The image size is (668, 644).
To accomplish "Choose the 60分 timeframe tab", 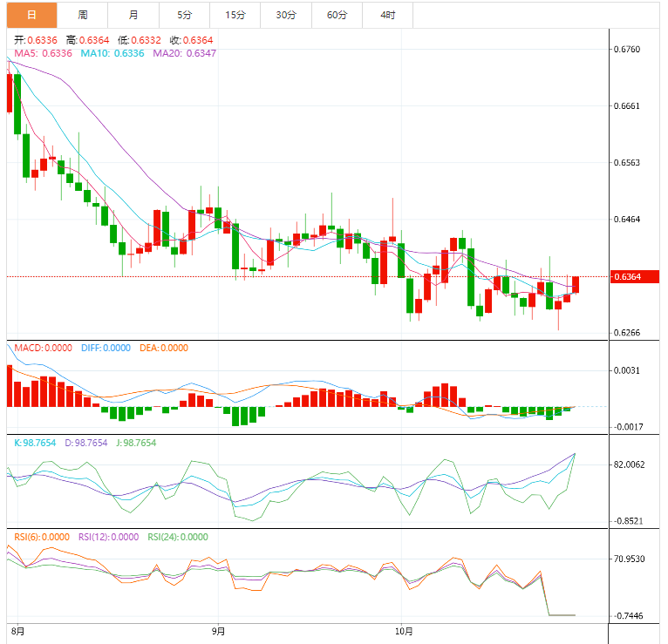I will 337,15.
